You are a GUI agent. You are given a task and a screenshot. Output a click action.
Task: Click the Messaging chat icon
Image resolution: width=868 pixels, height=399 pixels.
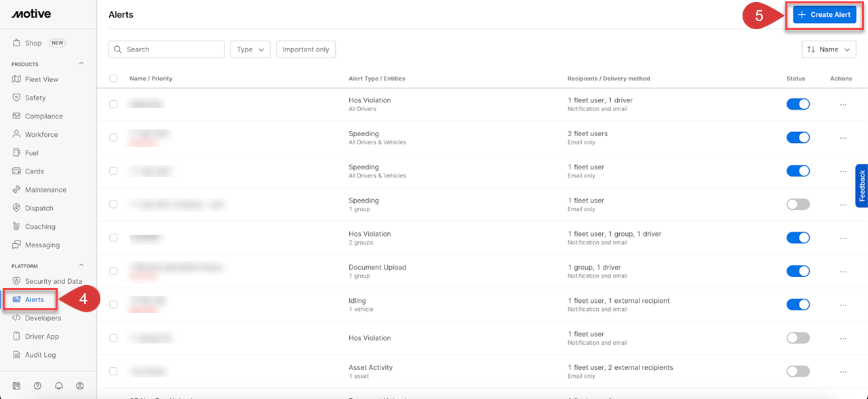[17, 245]
